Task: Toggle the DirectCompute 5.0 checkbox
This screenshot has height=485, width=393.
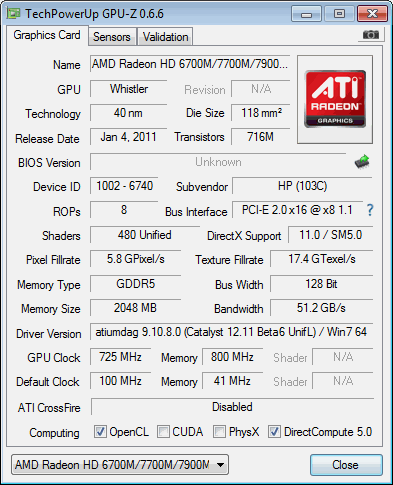Action: 275,431
